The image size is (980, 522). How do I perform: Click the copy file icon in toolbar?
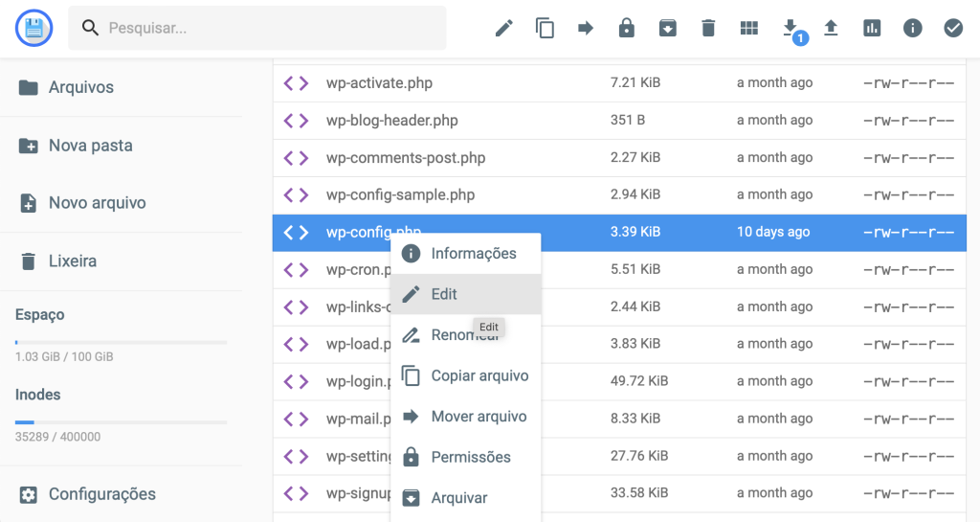pyautogui.click(x=545, y=28)
